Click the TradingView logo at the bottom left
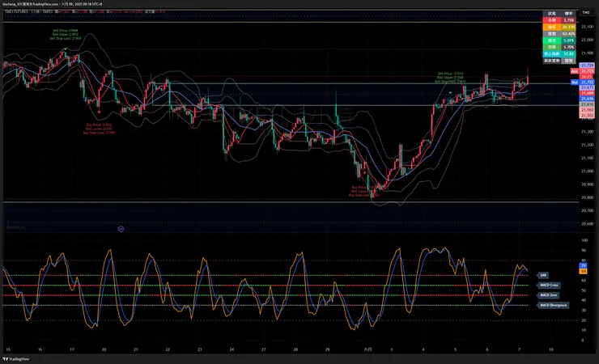 coord(16,359)
